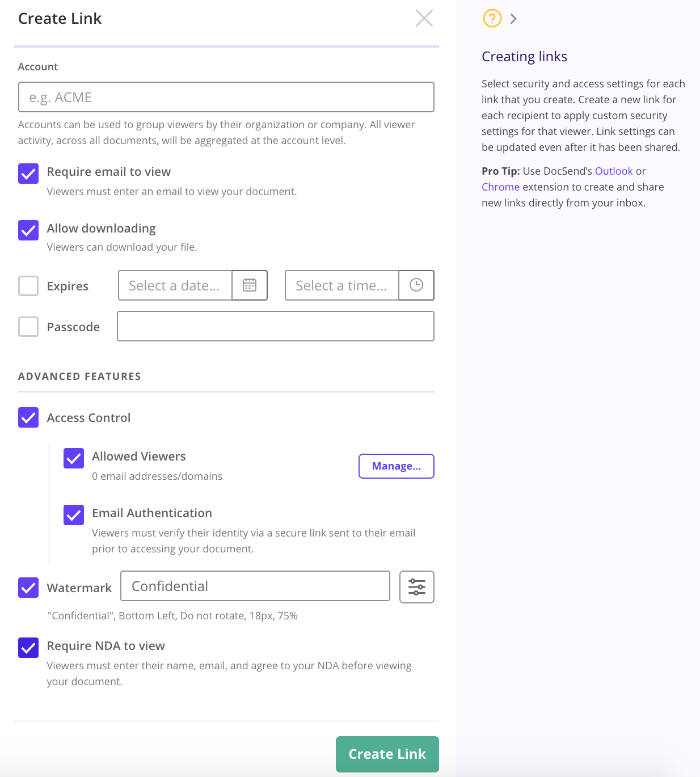Close the Create Link dialog
The image size is (700, 777).
click(x=424, y=19)
